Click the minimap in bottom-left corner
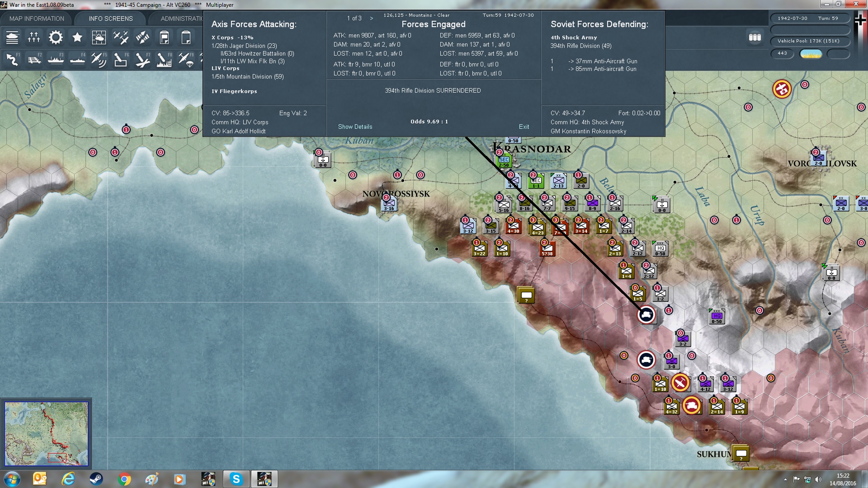The image size is (868, 488). 46,434
